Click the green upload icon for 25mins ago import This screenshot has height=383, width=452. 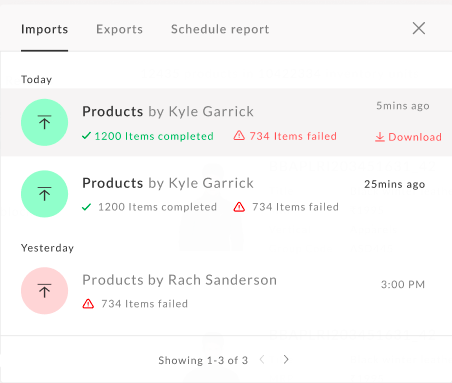click(x=44, y=194)
